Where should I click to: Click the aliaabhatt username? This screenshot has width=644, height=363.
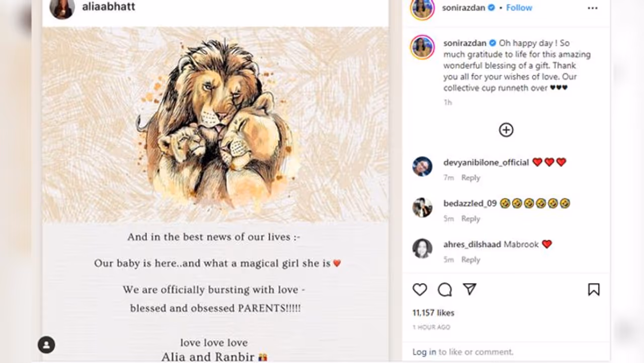coord(108,7)
